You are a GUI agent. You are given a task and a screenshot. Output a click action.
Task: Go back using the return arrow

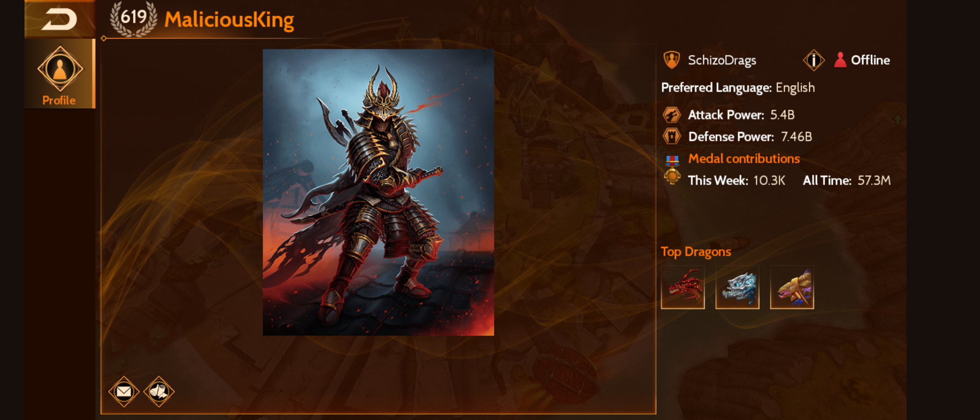point(59,19)
